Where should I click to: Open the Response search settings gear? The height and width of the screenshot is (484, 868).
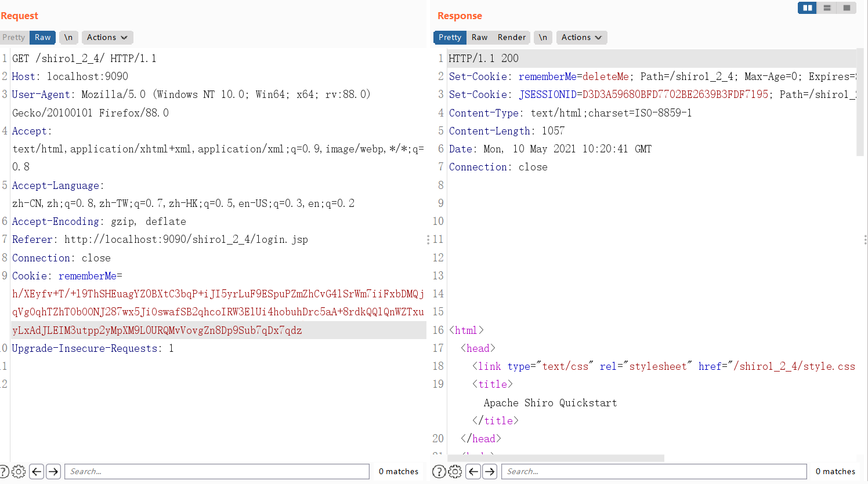[455, 471]
